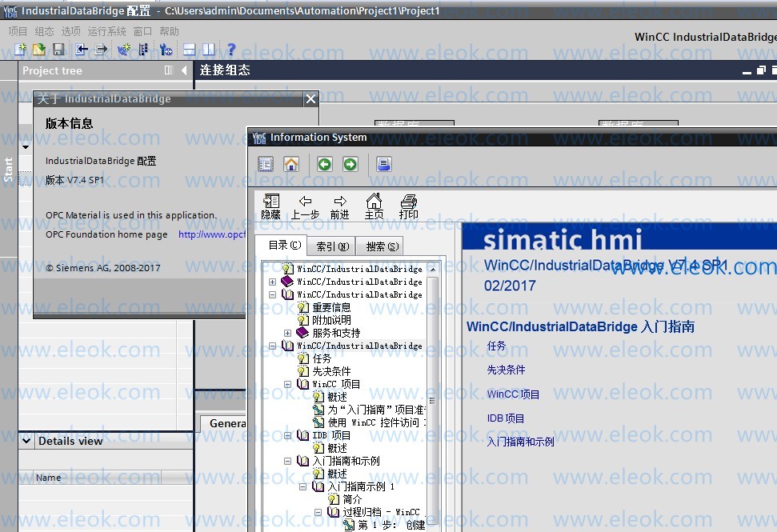Click the new project toolbar icon

click(20, 49)
